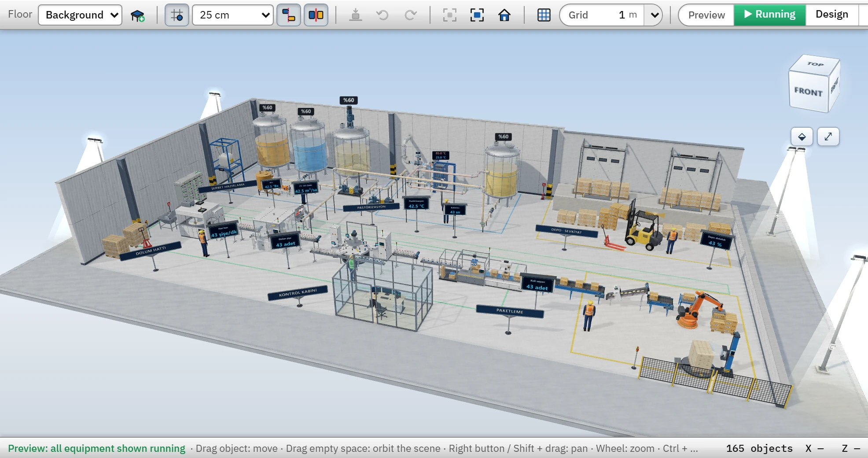Click the diagonal expand arrows button

[x=828, y=137]
